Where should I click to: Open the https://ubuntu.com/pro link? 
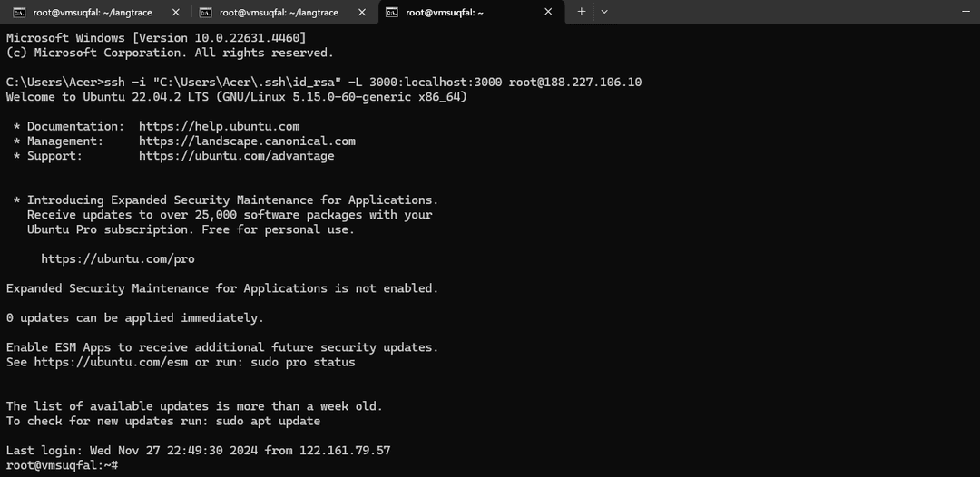[118, 258]
